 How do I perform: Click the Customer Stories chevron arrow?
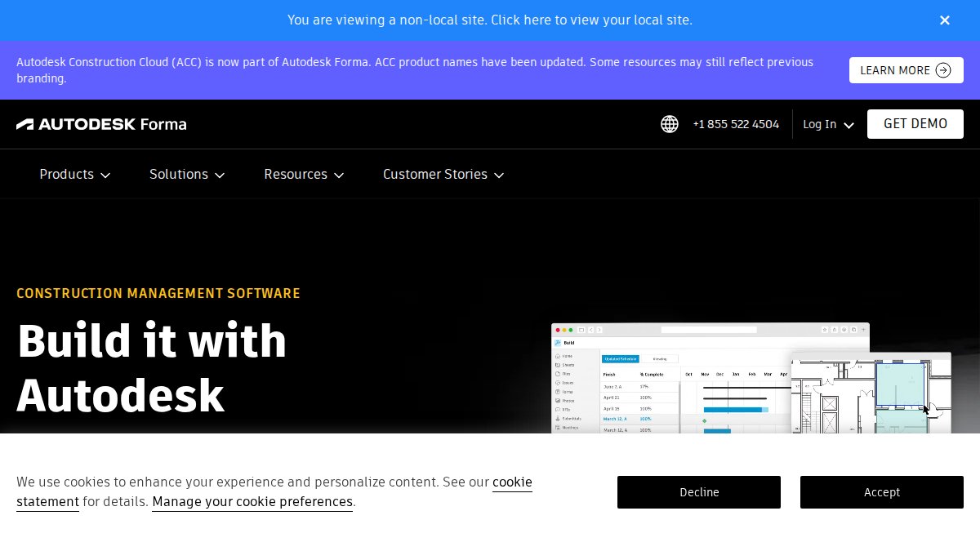(x=499, y=175)
